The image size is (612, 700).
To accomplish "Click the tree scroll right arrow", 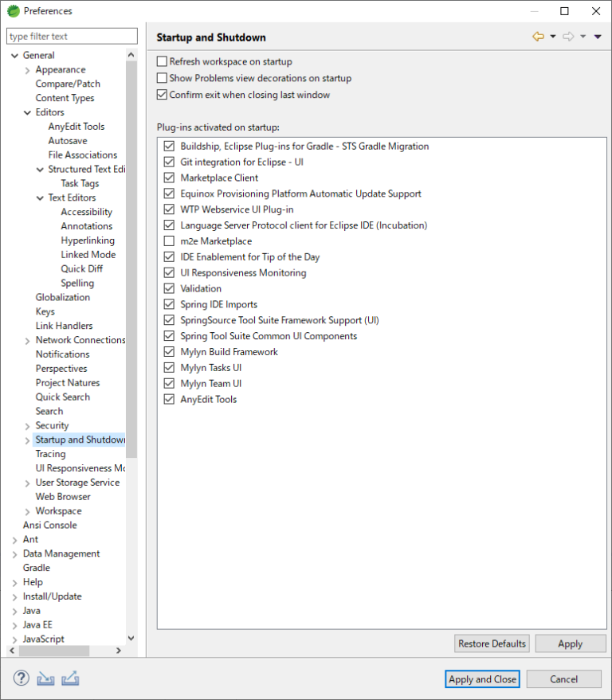I will pos(119,651).
